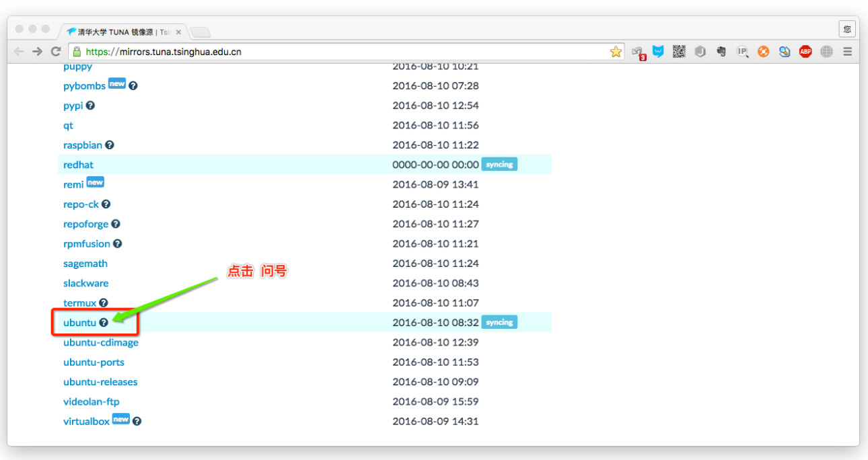The image size is (868, 460).
Task: Click the IP lookup extension icon
Action: pos(742,51)
